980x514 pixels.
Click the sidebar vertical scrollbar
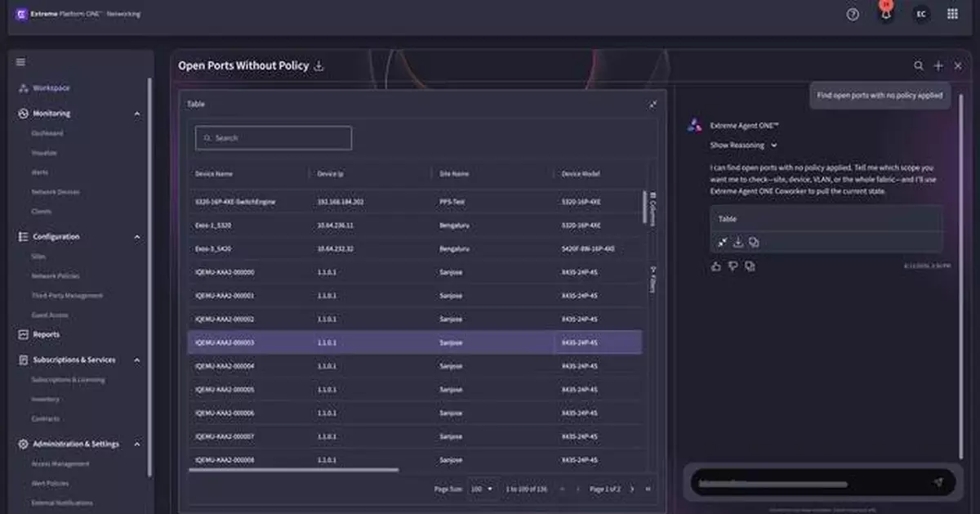149,278
